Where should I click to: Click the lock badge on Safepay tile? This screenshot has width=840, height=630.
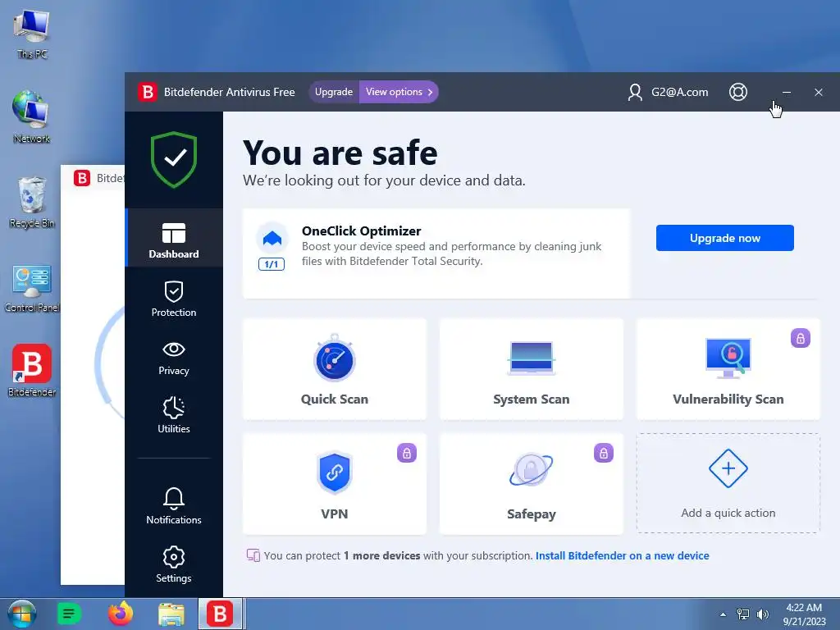[603, 453]
